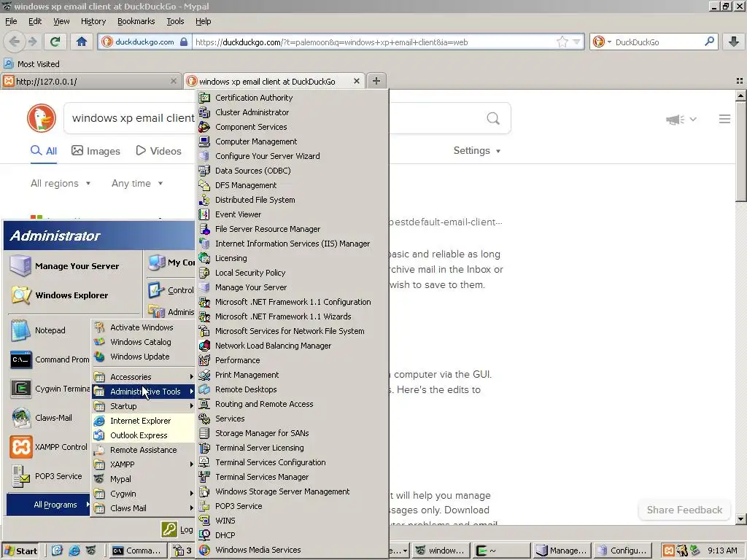Open the browser downloads button

[x=734, y=42]
